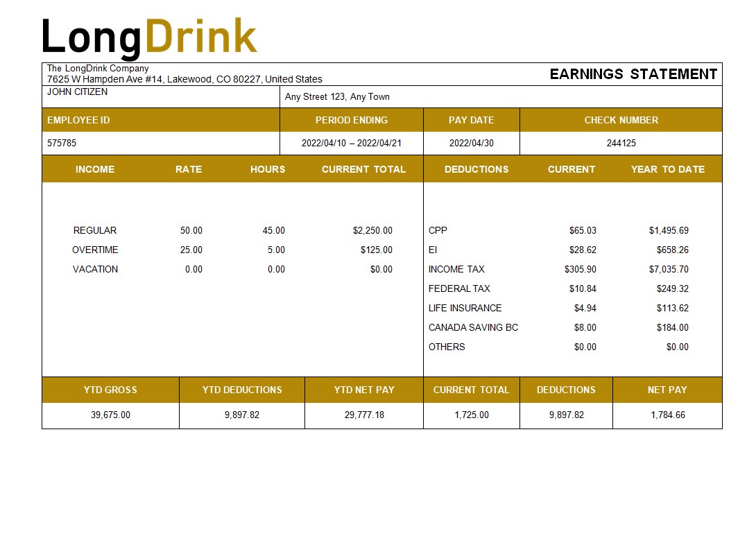Select the OVERTIME income row label
Screen dimensions: 756x536
pyautogui.click(x=96, y=250)
